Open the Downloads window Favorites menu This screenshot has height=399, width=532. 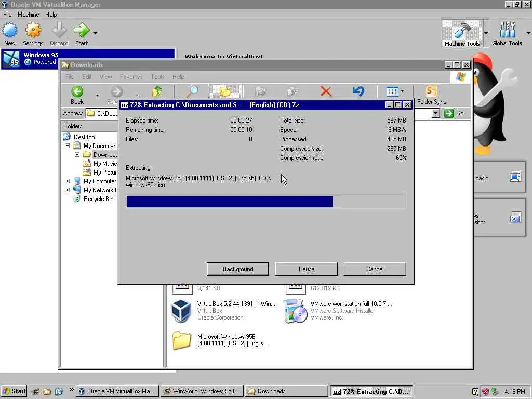click(x=131, y=77)
